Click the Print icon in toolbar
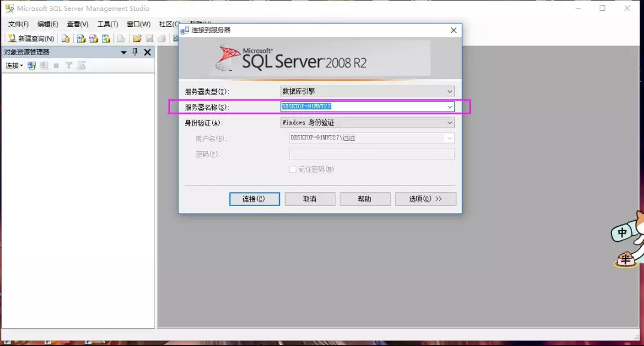Viewport: 644px width, 346px height. point(162,38)
